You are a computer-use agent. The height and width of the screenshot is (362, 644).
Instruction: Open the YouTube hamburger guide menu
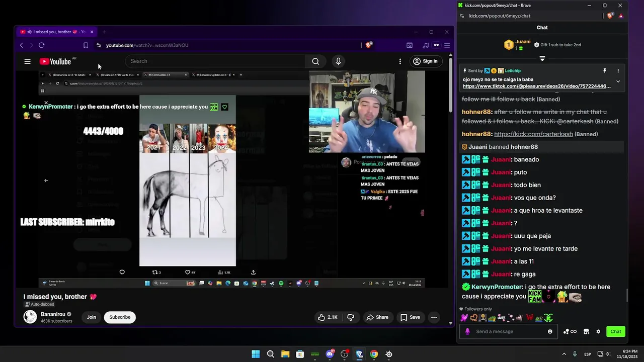tap(27, 61)
